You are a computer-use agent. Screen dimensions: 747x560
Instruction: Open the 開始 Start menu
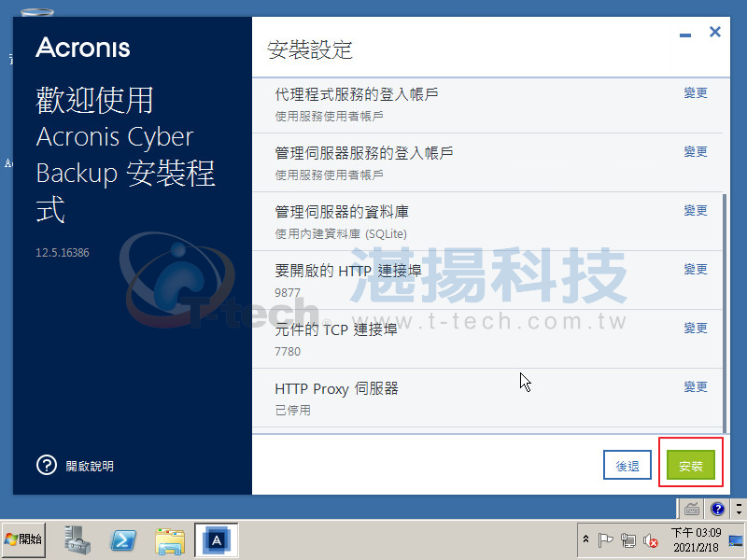pyautogui.click(x=23, y=539)
